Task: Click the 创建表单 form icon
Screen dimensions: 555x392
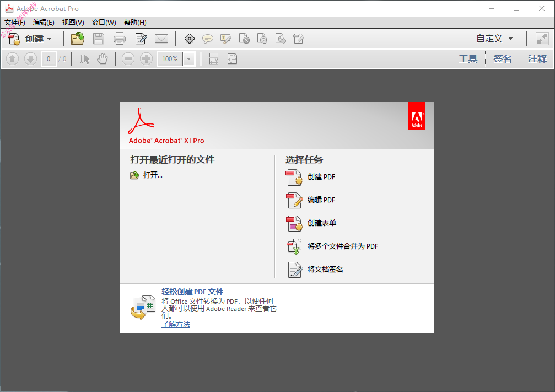Action: point(294,223)
